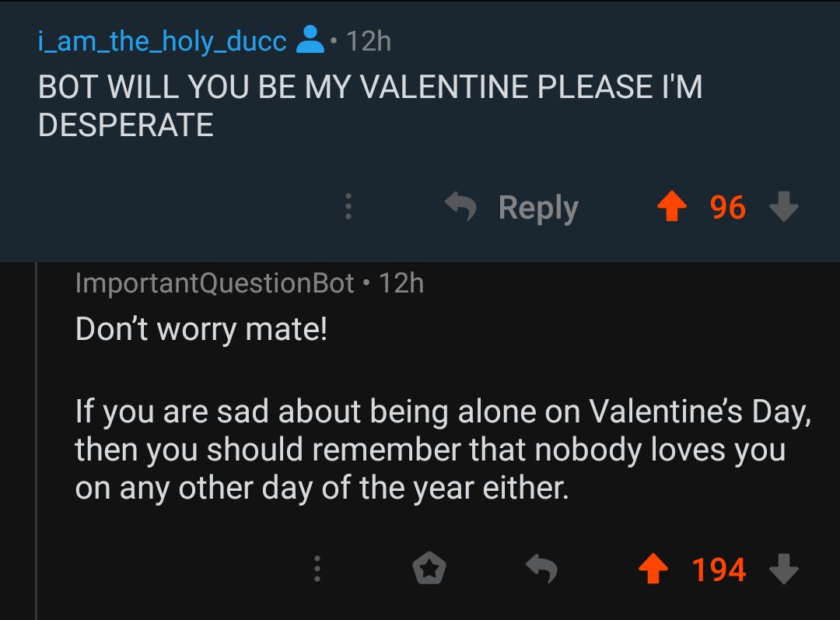The image size is (840, 620).
Task: Open the i_am_the_holy_ducc user profile
Action: pyautogui.click(x=162, y=40)
